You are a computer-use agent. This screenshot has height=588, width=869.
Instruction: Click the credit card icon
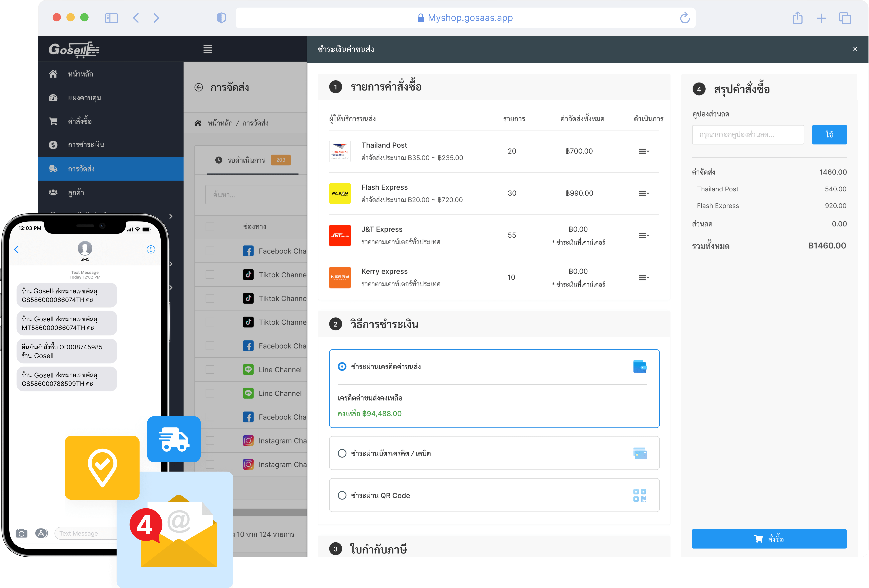point(640,453)
